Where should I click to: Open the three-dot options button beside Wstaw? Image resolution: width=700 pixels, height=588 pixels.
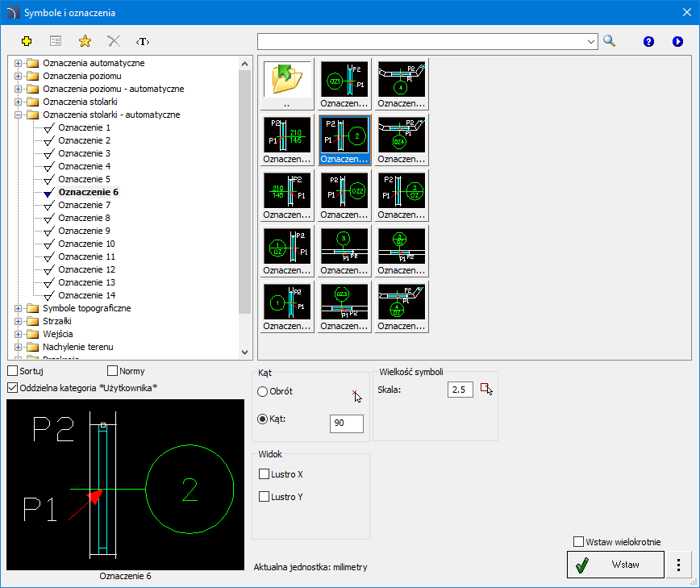click(679, 565)
